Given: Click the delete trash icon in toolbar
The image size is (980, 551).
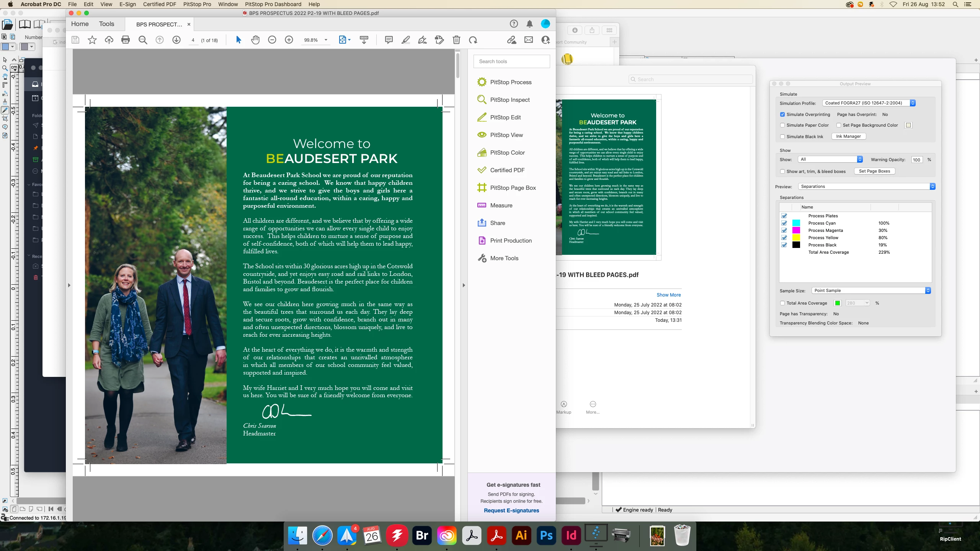Looking at the screenshot, I should point(456,40).
